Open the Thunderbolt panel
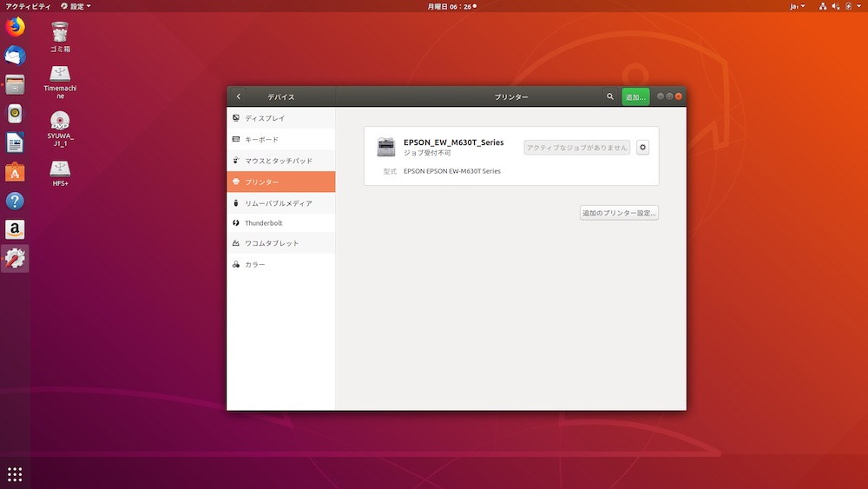 (281, 222)
